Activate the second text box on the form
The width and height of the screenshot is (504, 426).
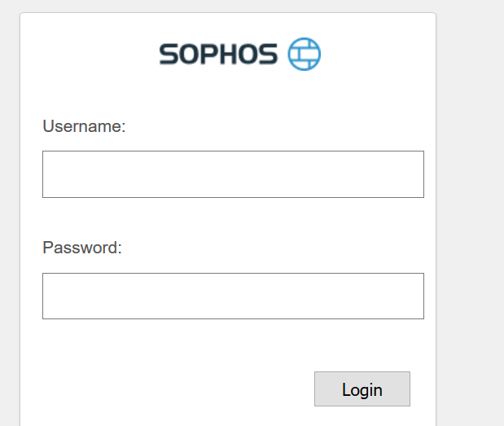[x=233, y=296]
